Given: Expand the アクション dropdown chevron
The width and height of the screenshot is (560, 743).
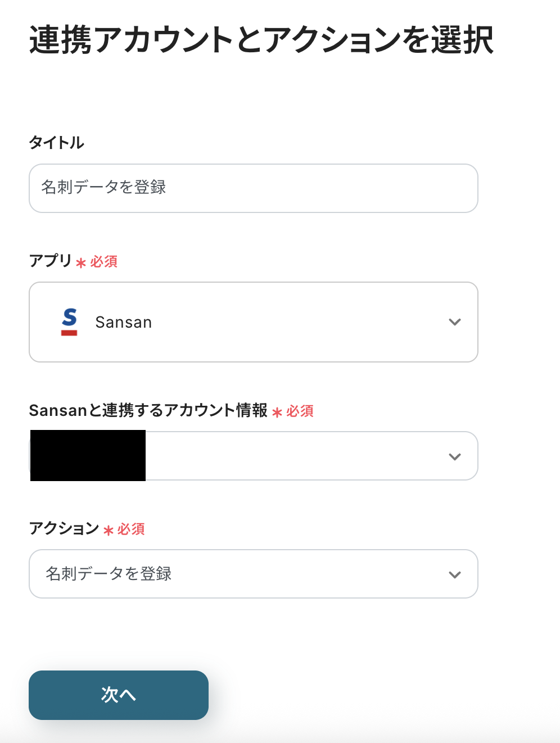Looking at the screenshot, I should (x=455, y=574).
